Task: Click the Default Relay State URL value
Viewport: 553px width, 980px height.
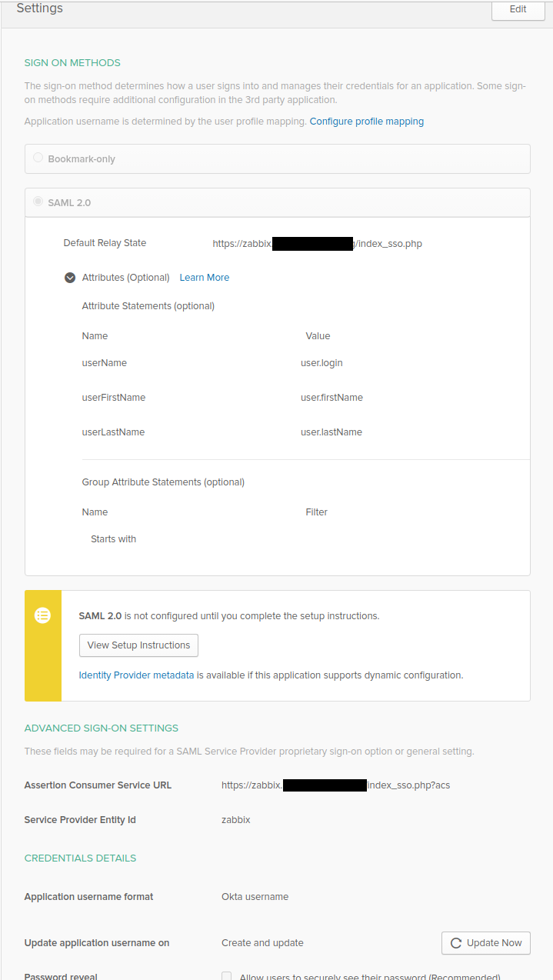Action: pyautogui.click(x=317, y=244)
